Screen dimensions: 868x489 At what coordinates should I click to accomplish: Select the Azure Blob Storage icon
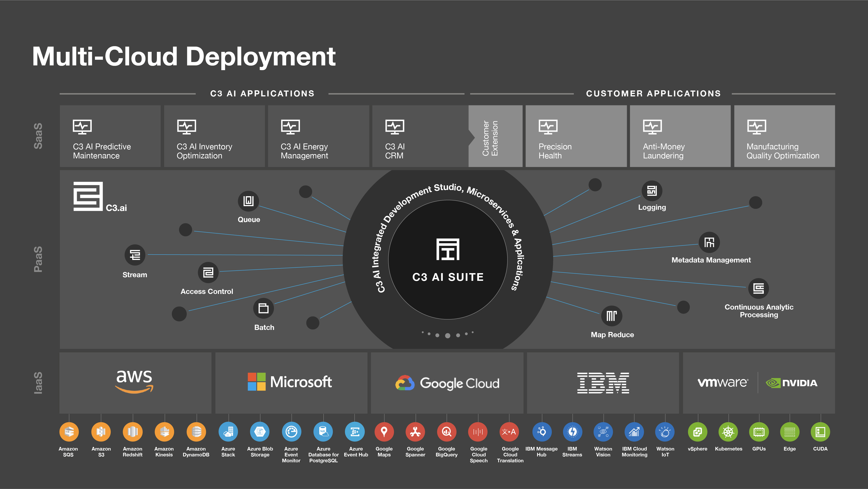point(260,432)
